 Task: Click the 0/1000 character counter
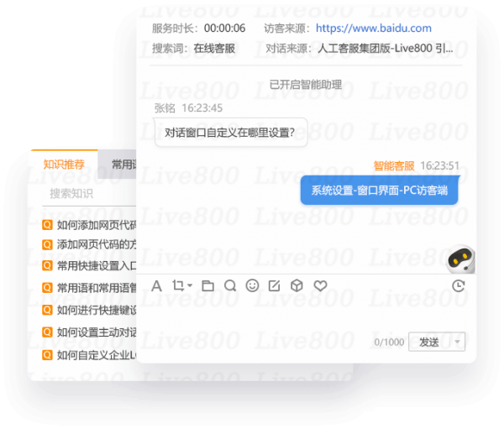389,343
